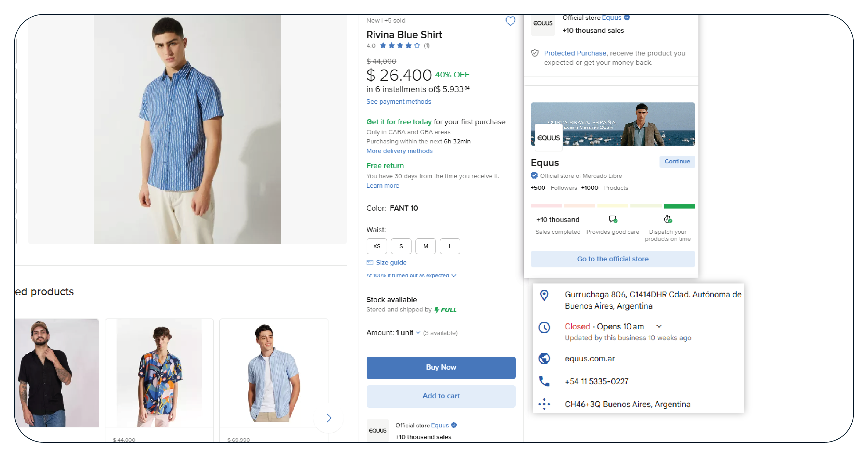The height and width of the screenshot is (457, 868).
Task: Expand opening hours next to Opens 10 am
Action: [x=659, y=326]
